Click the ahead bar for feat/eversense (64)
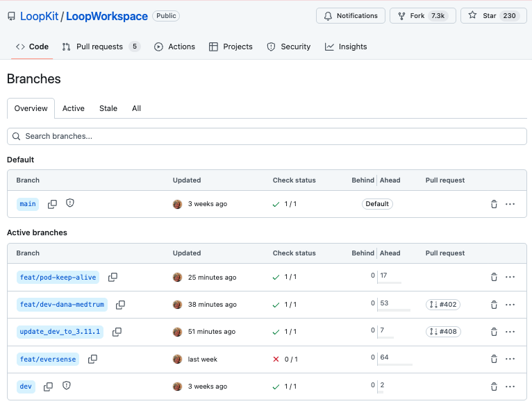Screen dimensions: 532x406 (395, 364)
